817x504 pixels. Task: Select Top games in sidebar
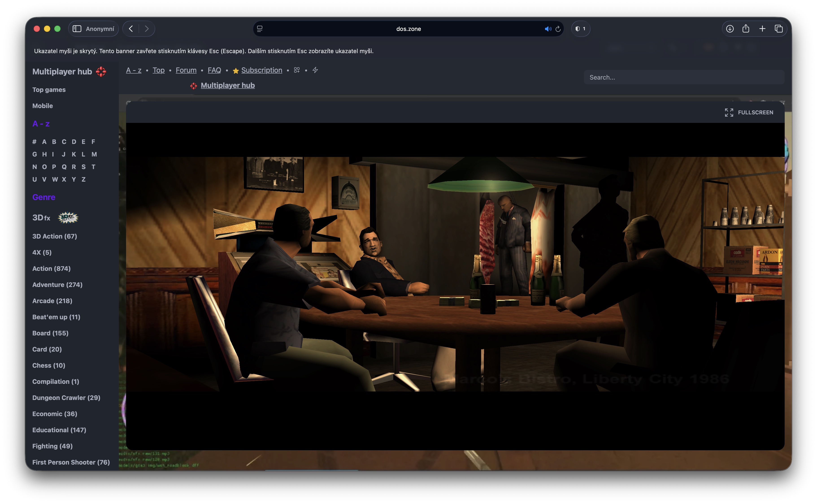(x=49, y=90)
